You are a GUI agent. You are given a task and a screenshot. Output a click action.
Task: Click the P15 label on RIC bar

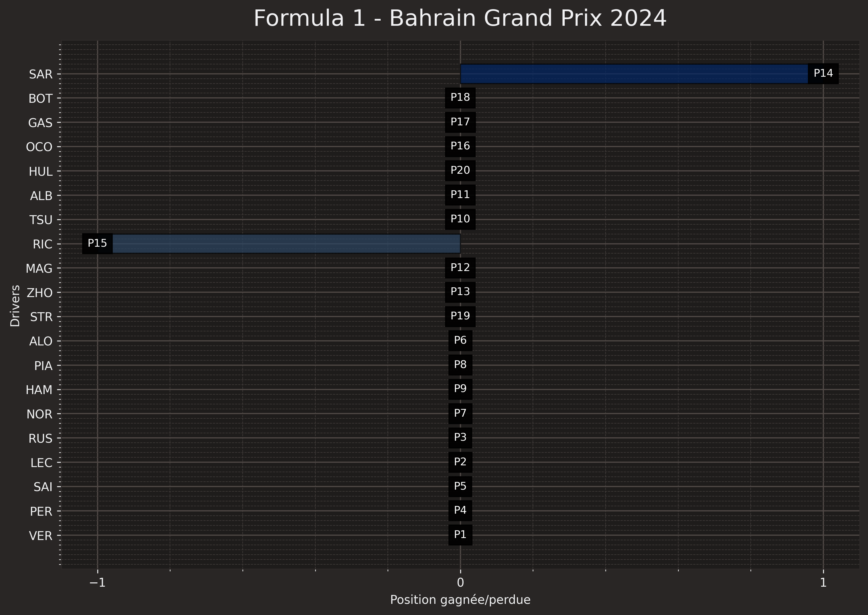[97, 244]
